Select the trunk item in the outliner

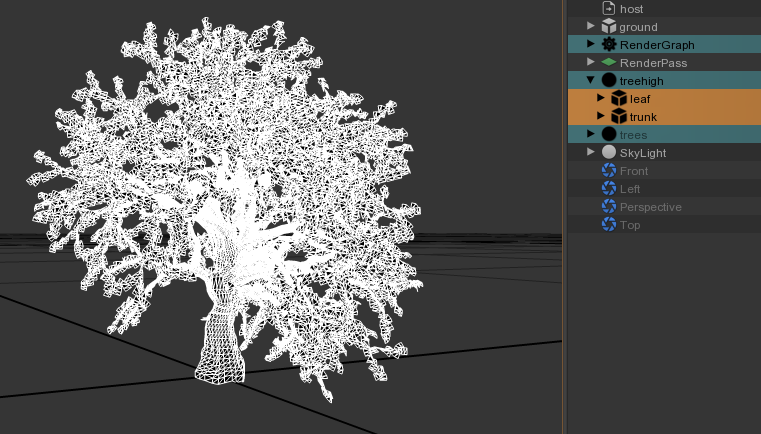pyautogui.click(x=643, y=117)
